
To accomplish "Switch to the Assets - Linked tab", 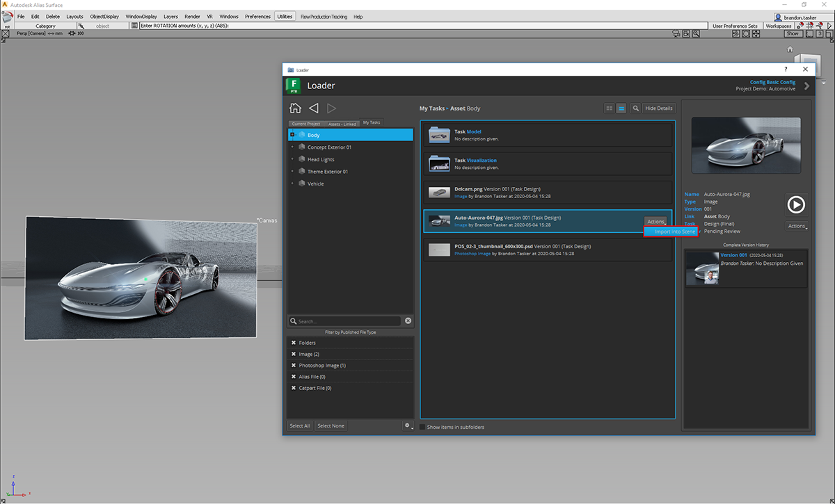I will tap(342, 124).
